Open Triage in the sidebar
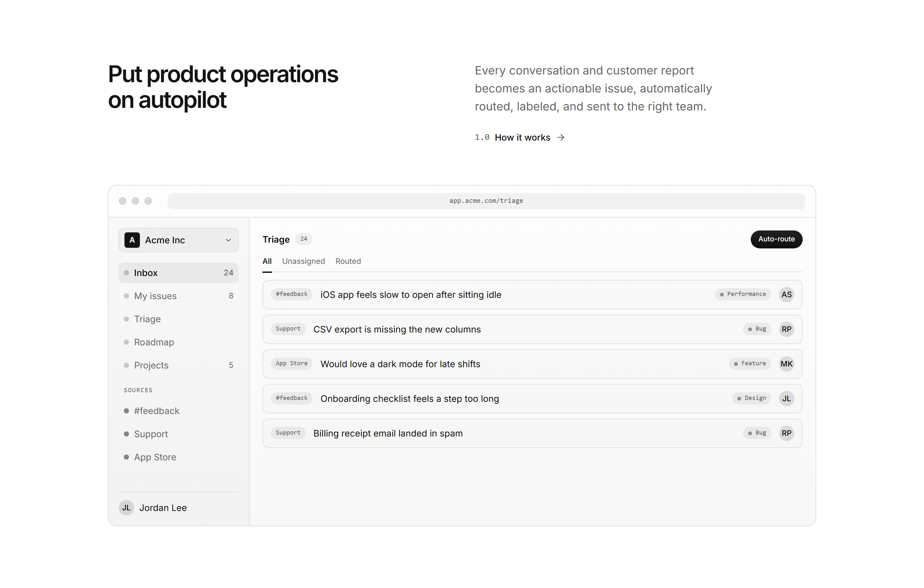Screen dimensions: 924x588 point(178,319)
